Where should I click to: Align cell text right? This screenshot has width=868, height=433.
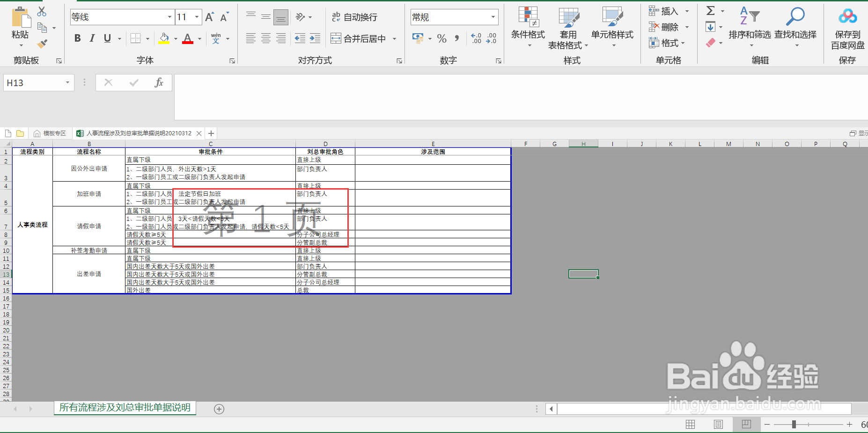pyautogui.click(x=281, y=38)
